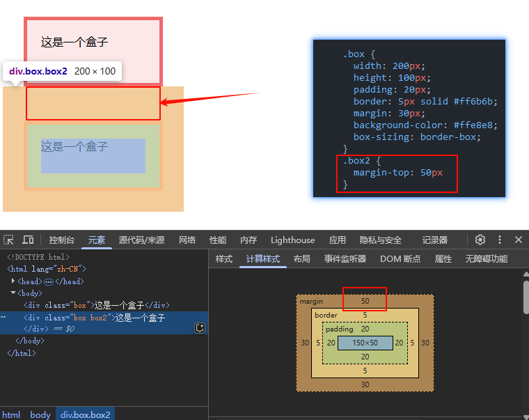This screenshot has width=529, height=420.
Task: Switch to the 控制台 tab
Action: click(61, 240)
